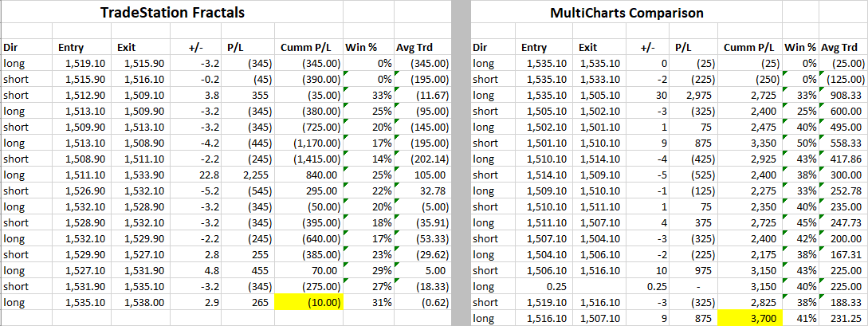
Task: Select the Win % cell 50%
Action: tap(800, 143)
